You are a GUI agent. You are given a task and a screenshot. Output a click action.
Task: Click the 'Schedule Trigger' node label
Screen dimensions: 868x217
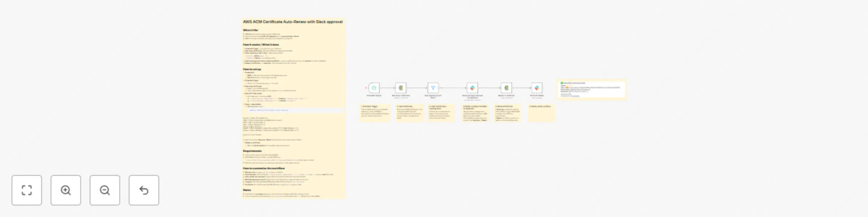pyautogui.click(x=374, y=96)
